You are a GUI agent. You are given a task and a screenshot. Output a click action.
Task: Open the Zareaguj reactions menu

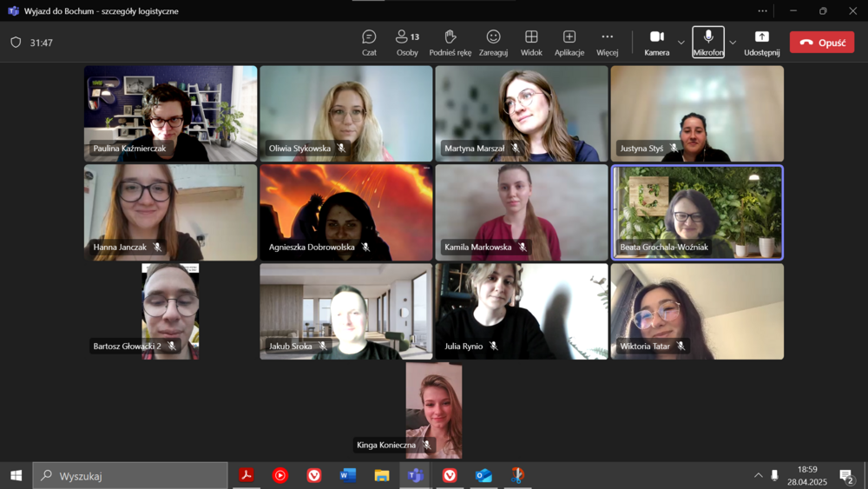[x=493, y=42]
